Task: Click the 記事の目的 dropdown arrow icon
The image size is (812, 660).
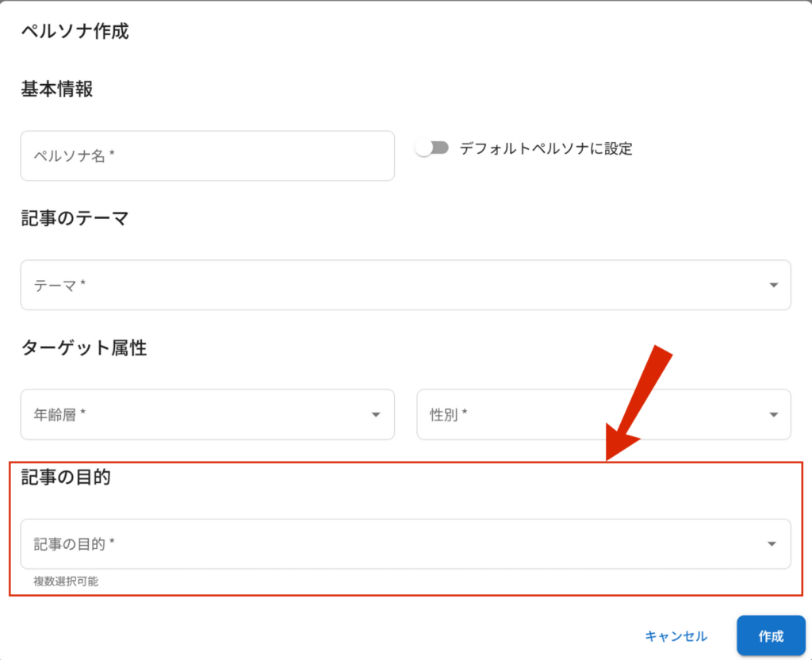Action: [772, 544]
